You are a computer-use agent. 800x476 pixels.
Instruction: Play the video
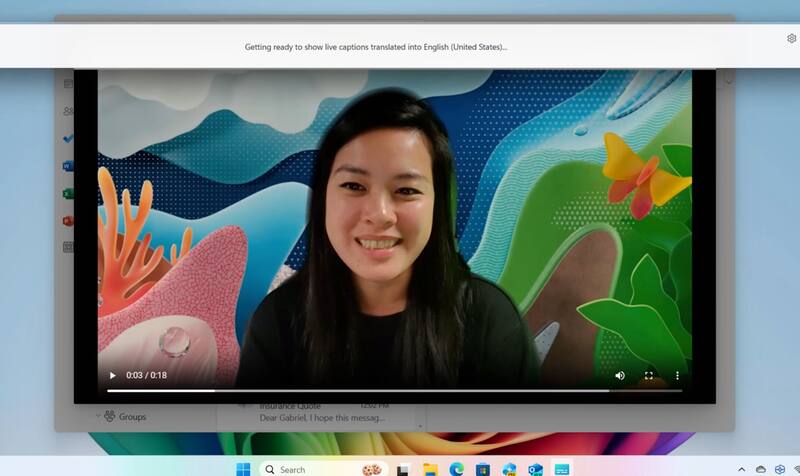click(x=112, y=375)
